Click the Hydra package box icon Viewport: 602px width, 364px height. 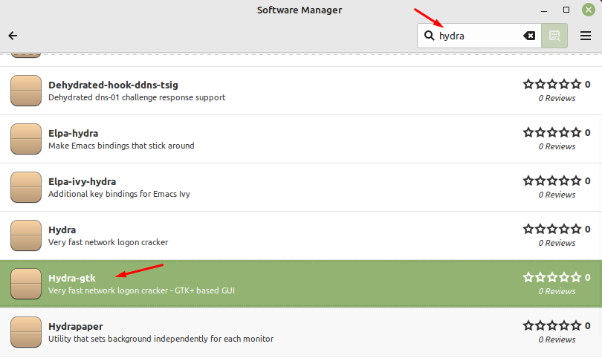(x=26, y=235)
